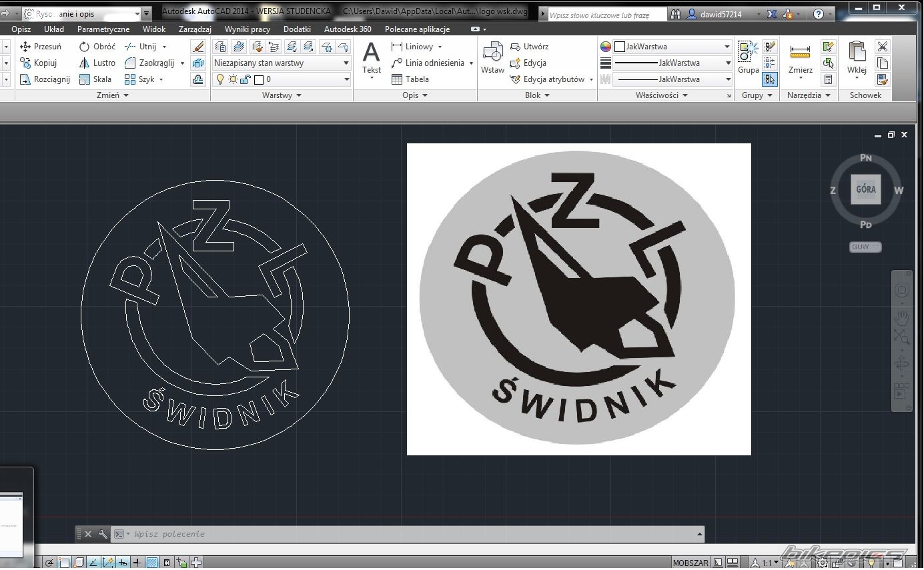
Task: Expand the Właściwości panel
Action: click(x=662, y=95)
